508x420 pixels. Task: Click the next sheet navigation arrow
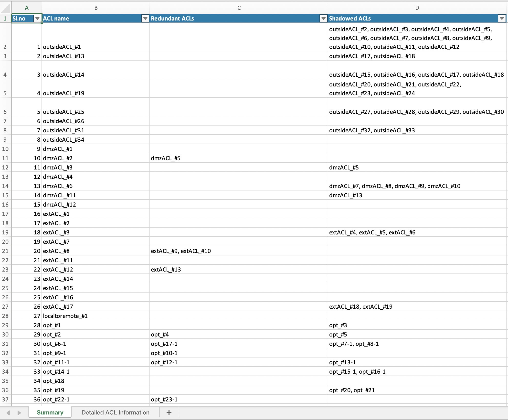pyautogui.click(x=19, y=412)
